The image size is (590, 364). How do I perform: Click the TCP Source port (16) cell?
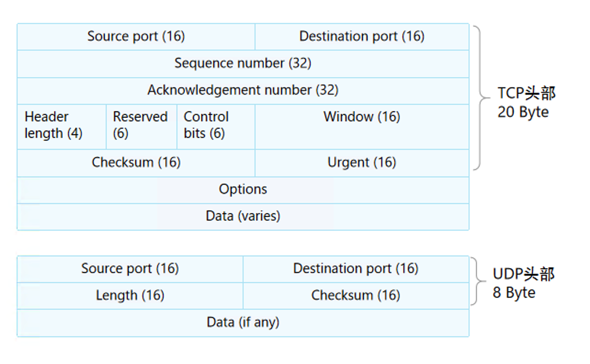point(136,37)
